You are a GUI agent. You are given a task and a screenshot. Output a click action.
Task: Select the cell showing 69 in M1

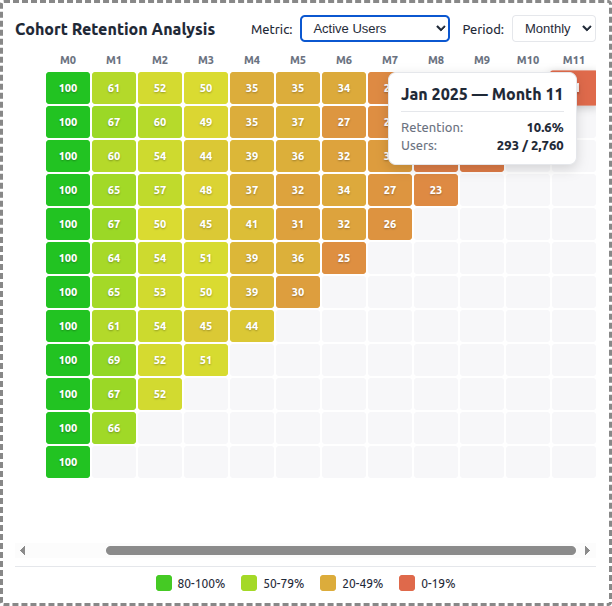[x=114, y=360]
